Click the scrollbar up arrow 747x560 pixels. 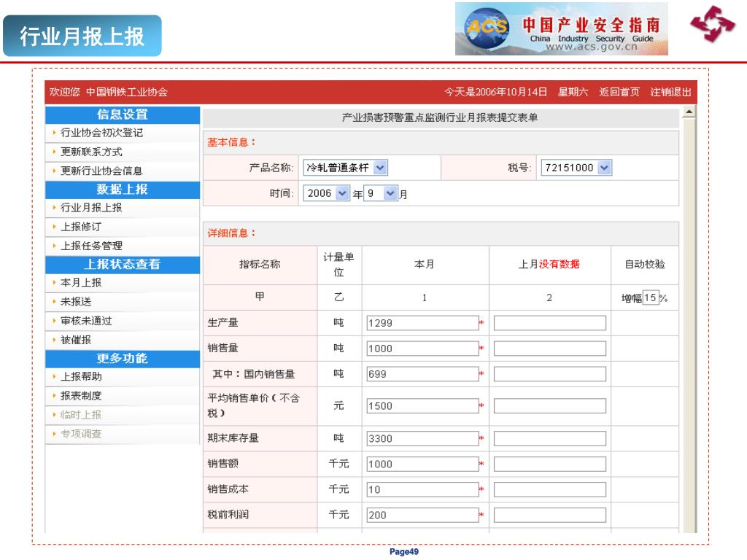point(689,112)
